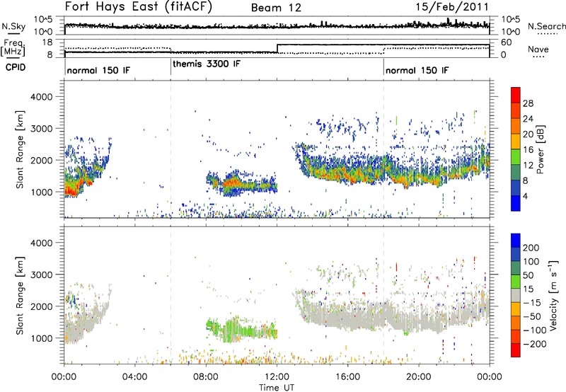Click the '3000' label on the velocity panel axis
The height and width of the screenshot is (392, 566).
coord(41,275)
